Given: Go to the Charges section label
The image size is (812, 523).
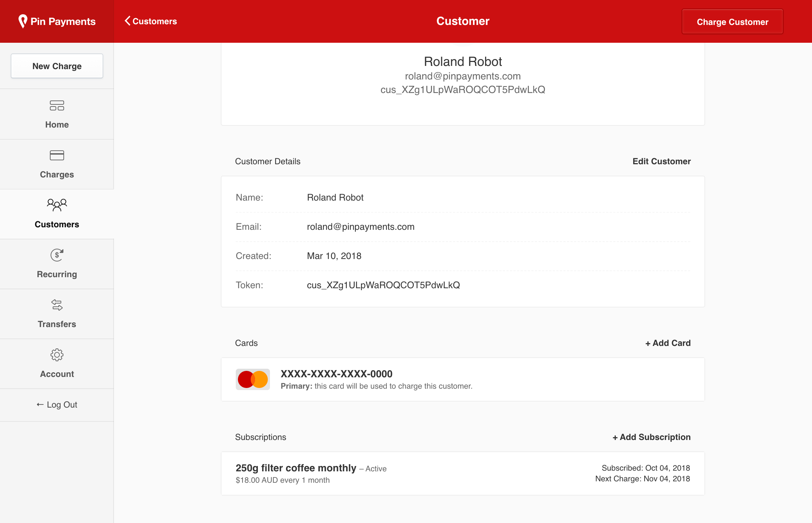Looking at the screenshot, I should 57,175.
